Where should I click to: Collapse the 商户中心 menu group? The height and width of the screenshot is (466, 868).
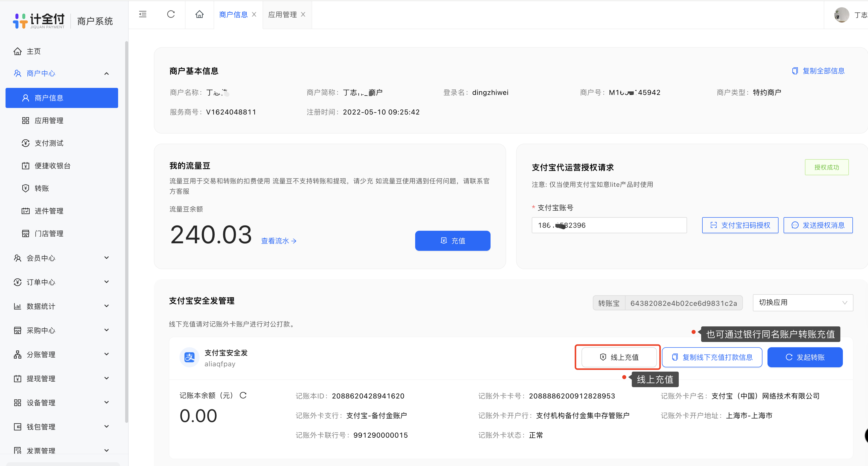click(x=62, y=73)
